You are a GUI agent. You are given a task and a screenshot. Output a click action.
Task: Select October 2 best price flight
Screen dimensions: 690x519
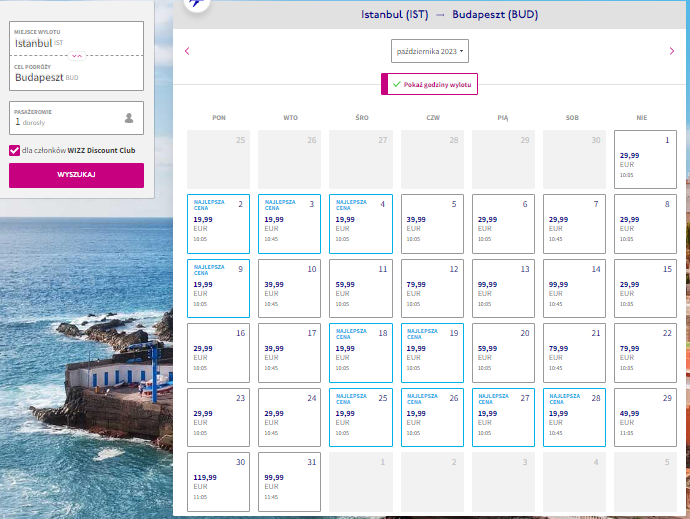click(218, 224)
